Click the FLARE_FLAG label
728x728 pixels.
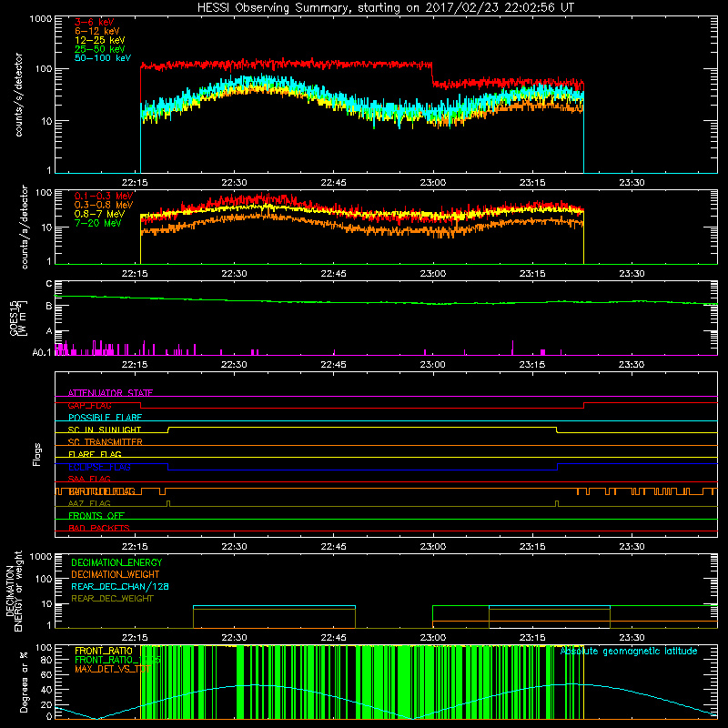tap(95, 454)
